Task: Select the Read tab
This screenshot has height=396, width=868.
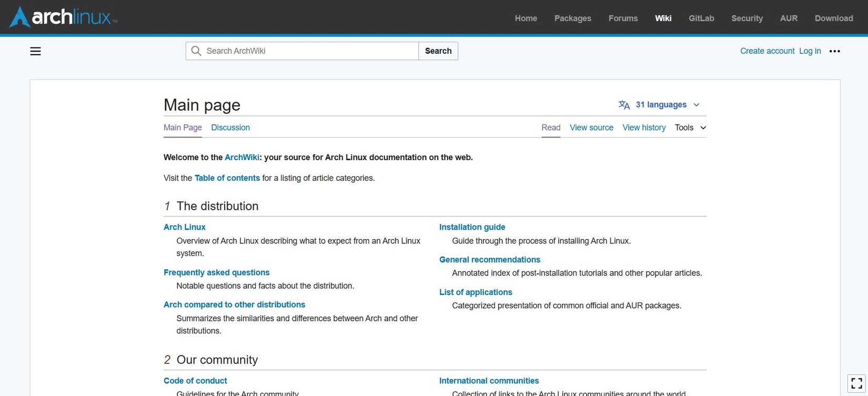Action: click(x=551, y=127)
